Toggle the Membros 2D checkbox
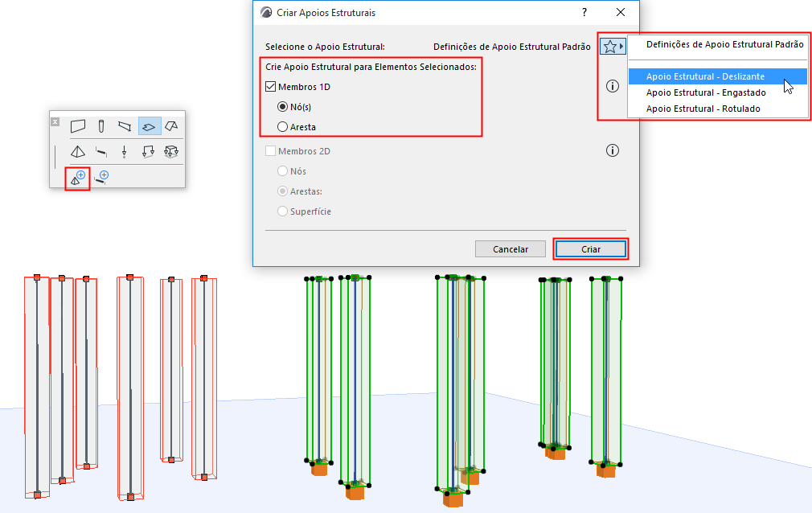Image resolution: width=812 pixels, height=513 pixels. (x=270, y=151)
